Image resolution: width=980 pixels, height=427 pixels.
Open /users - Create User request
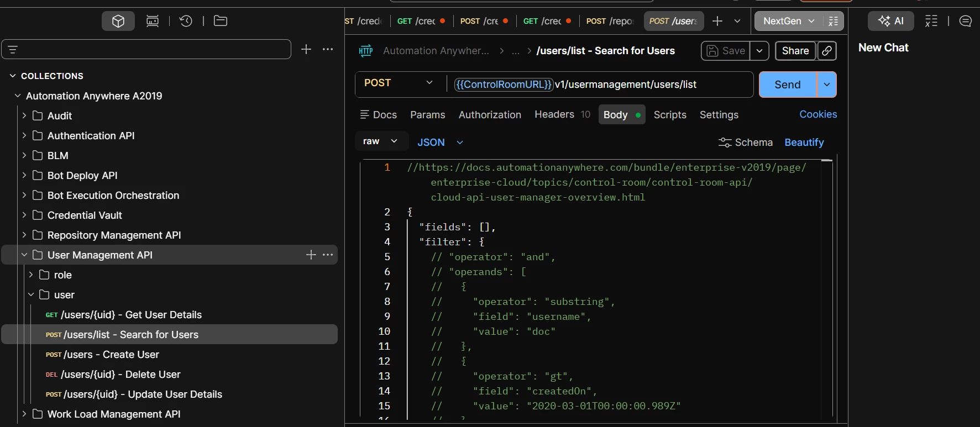170,354
